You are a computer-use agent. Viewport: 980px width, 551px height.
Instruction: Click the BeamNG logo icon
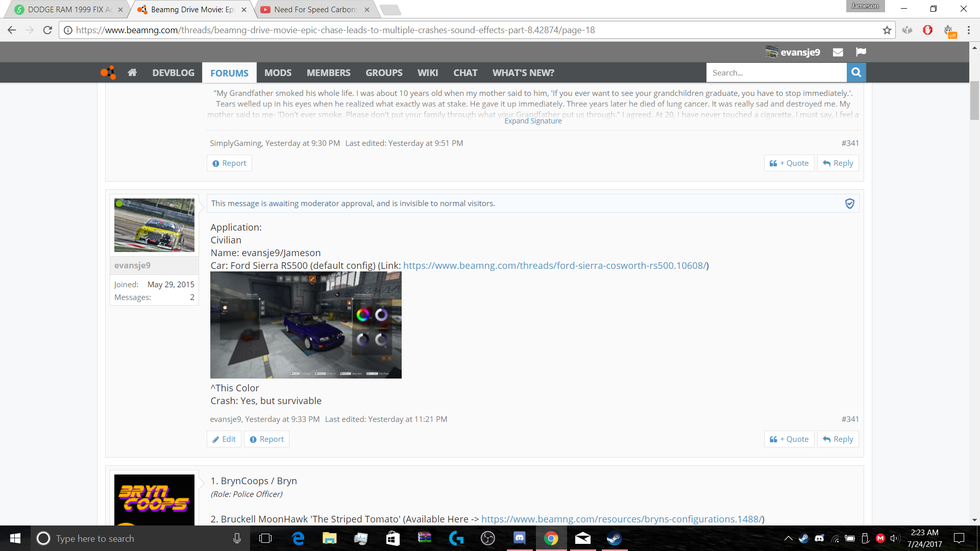click(x=108, y=73)
